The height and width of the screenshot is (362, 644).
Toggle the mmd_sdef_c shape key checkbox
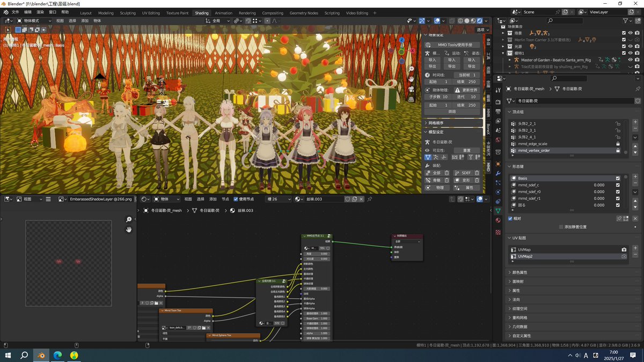tap(618, 185)
